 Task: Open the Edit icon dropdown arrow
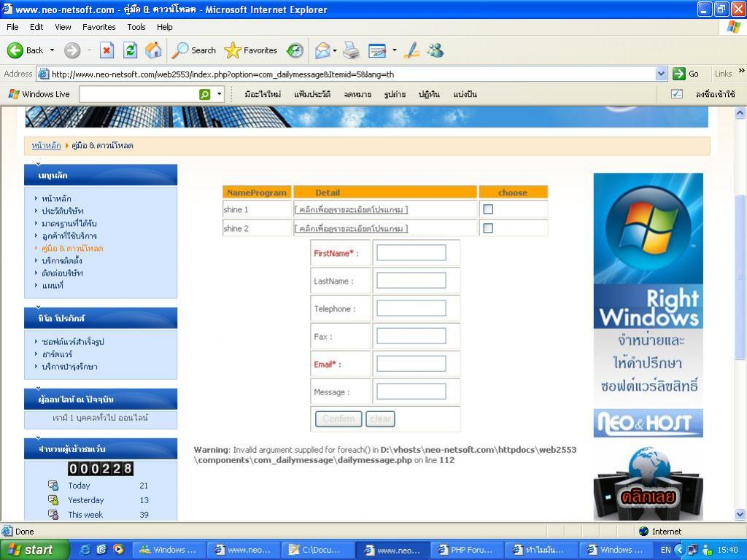pos(394,50)
